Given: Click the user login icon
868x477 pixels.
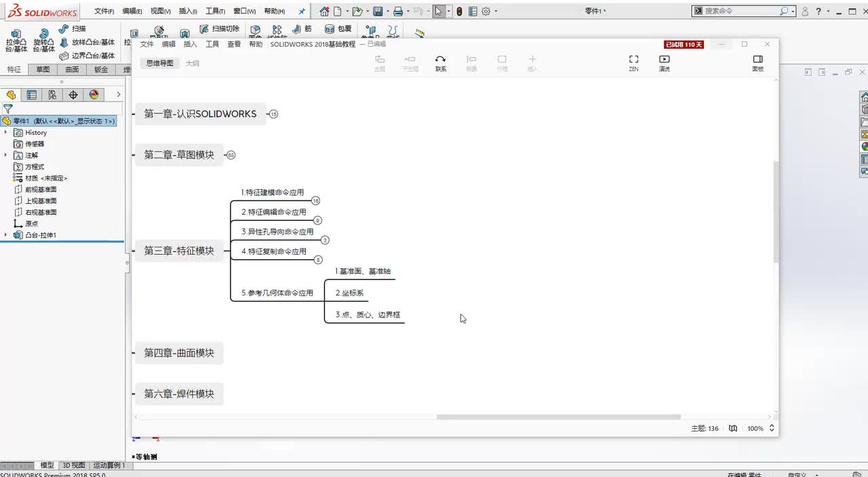Looking at the screenshot, I should tap(805, 11).
